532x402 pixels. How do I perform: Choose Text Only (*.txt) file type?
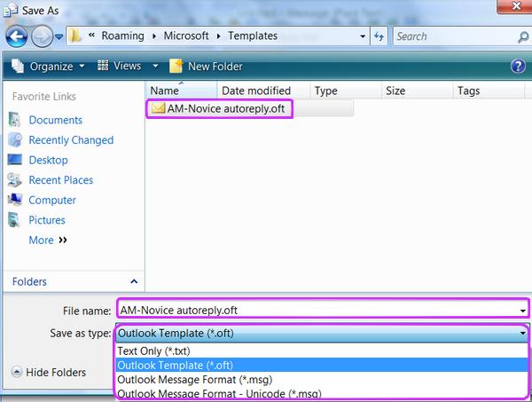click(x=322, y=351)
